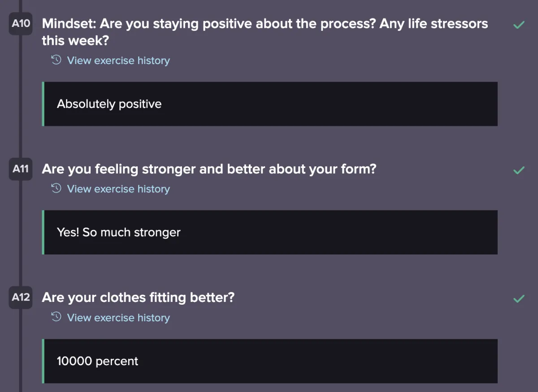Select 'Are your clothes fitting better?' title
This screenshot has height=392, width=538.
pyautogui.click(x=138, y=297)
